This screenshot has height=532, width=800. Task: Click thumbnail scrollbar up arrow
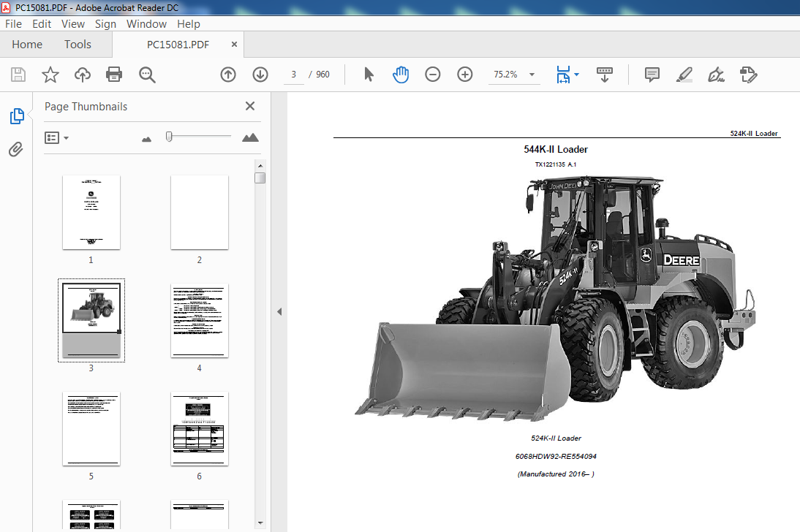[260, 166]
